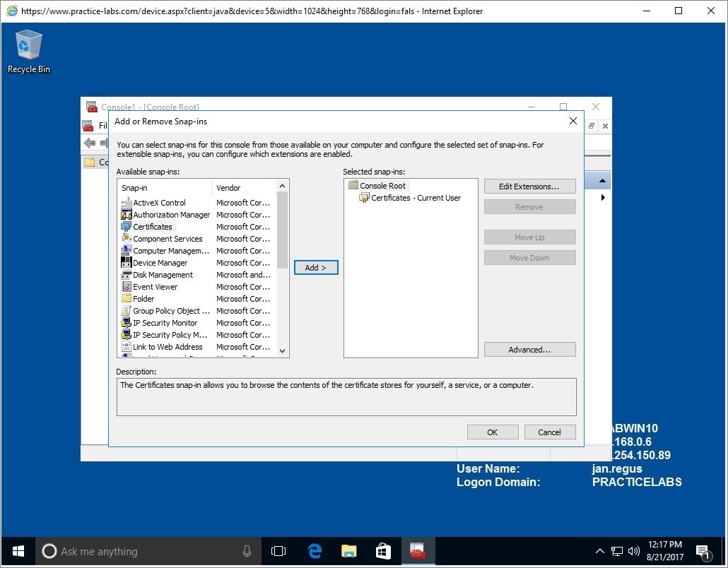Screen dimensions: 728x568
Task: Click the Edit Extensions... button
Action: click(530, 187)
